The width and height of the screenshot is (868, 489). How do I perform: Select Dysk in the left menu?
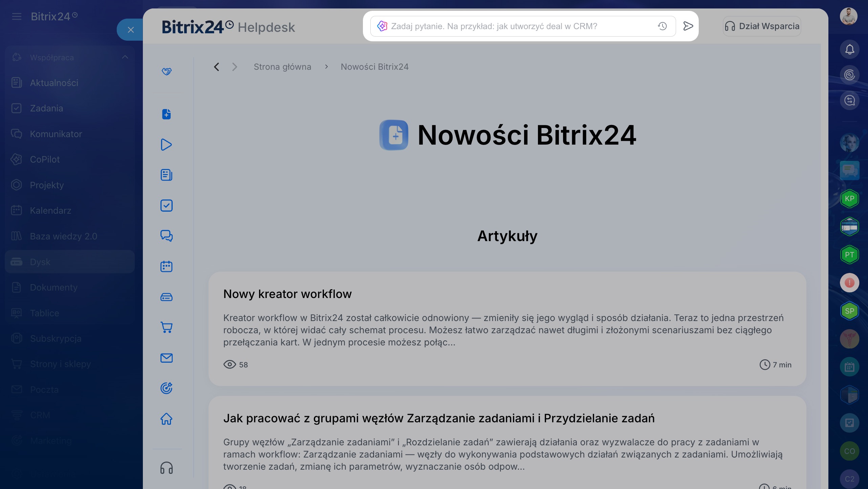pyautogui.click(x=70, y=262)
